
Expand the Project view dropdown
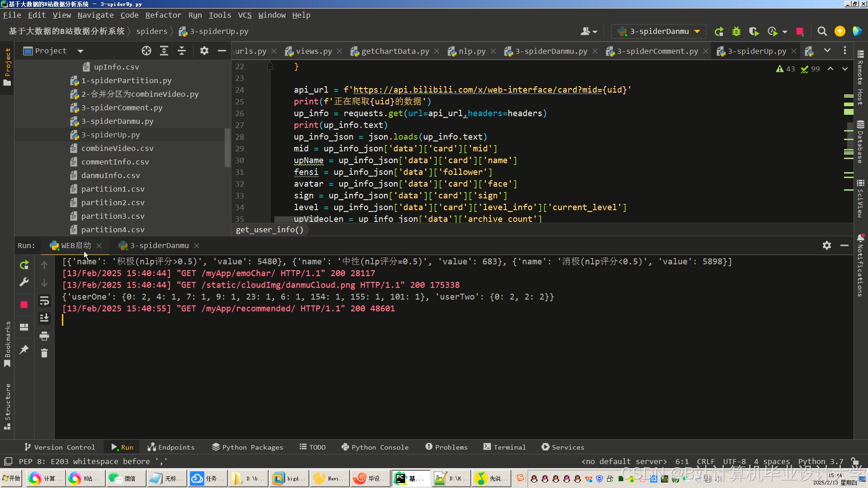80,51
